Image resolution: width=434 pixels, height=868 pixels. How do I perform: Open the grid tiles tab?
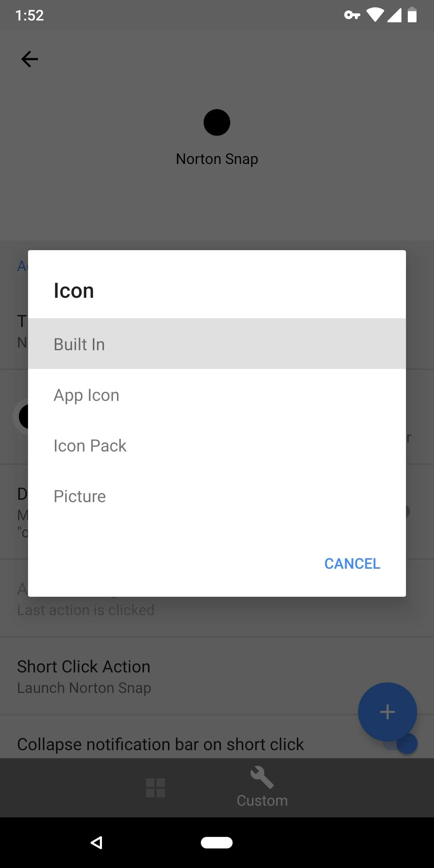(155, 788)
